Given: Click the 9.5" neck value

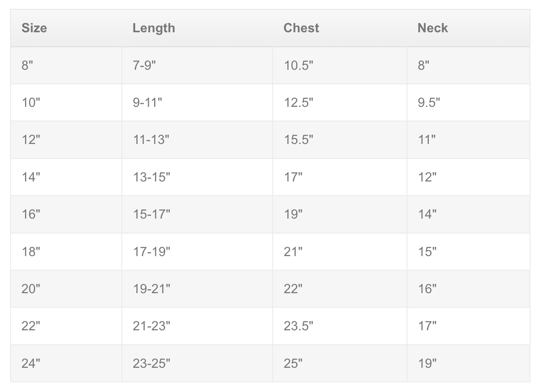Looking at the screenshot, I should [429, 102].
